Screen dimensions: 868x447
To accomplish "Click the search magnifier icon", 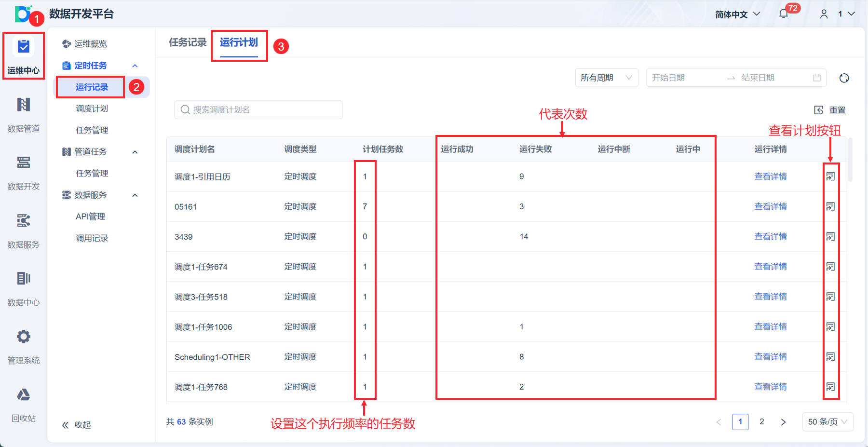I will 185,110.
